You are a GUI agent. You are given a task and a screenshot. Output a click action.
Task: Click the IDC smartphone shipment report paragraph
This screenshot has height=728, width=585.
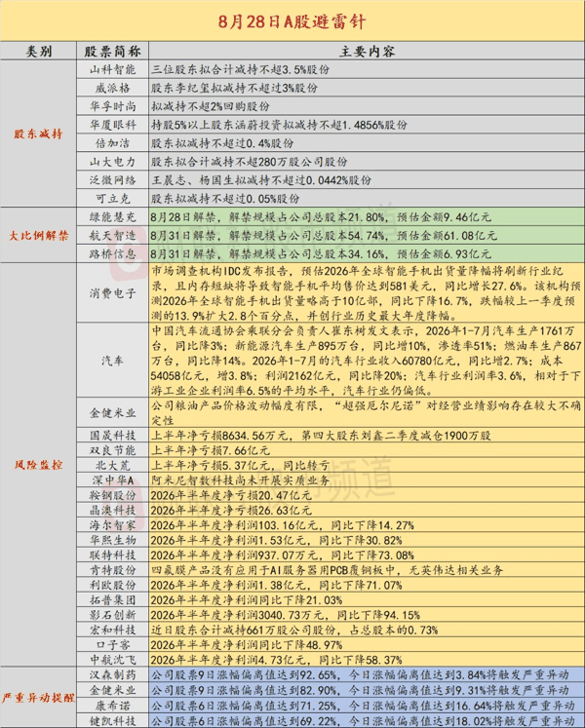(x=367, y=293)
